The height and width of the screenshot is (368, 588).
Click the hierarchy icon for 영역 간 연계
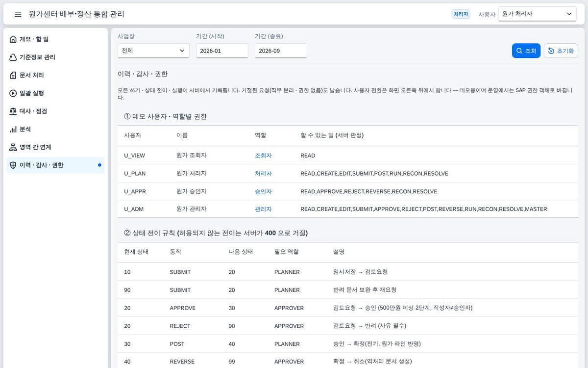coord(13,147)
